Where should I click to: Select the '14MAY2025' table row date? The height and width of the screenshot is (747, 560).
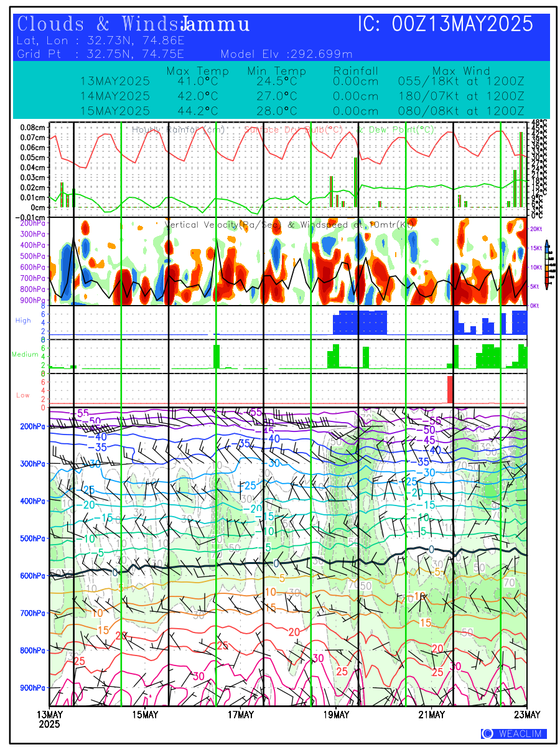click(x=115, y=96)
